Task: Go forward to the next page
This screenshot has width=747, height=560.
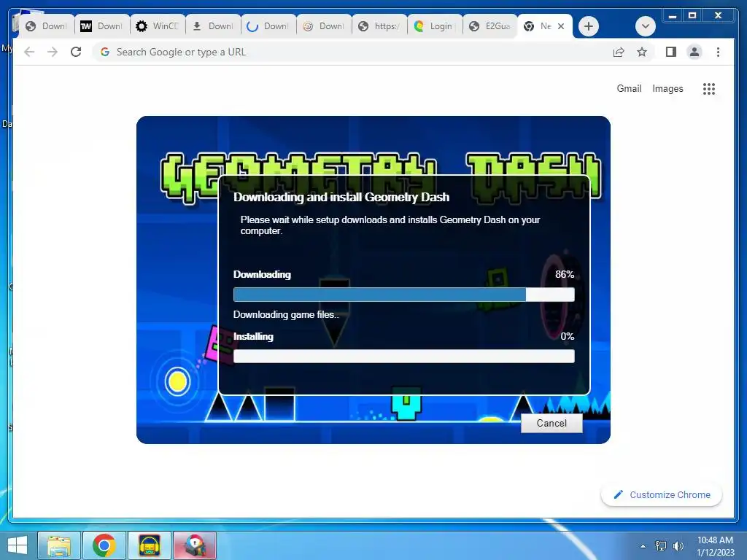Action: 53,52
